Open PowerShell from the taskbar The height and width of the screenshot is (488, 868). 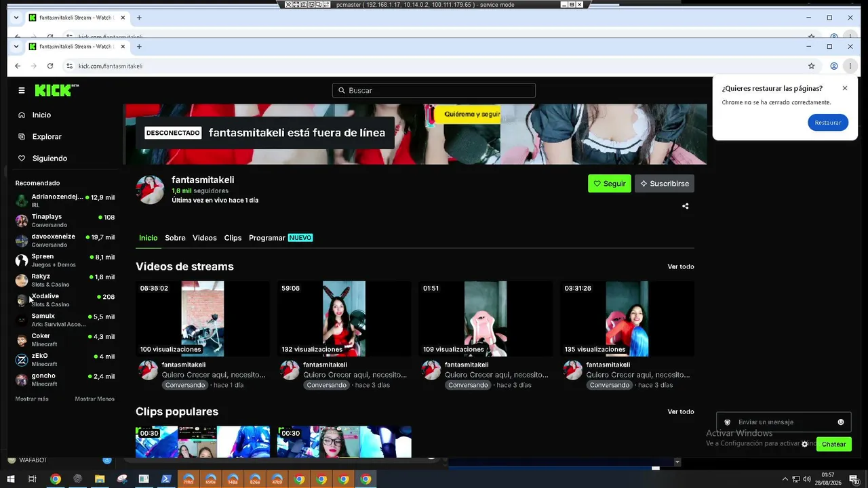[x=166, y=479]
